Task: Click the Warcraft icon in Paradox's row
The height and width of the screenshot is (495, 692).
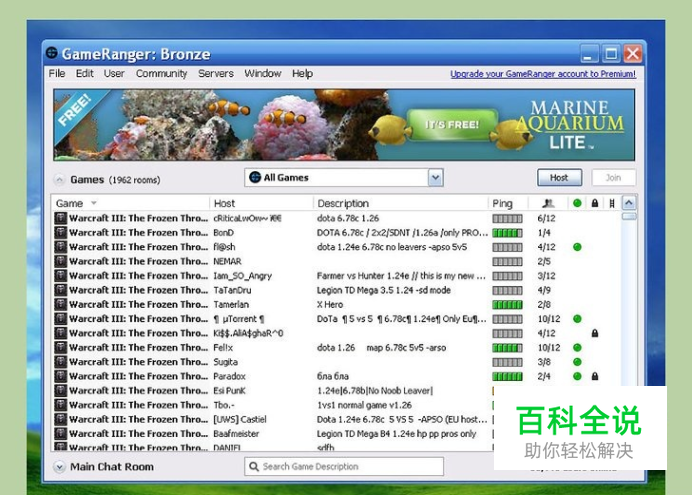Action: (60, 376)
